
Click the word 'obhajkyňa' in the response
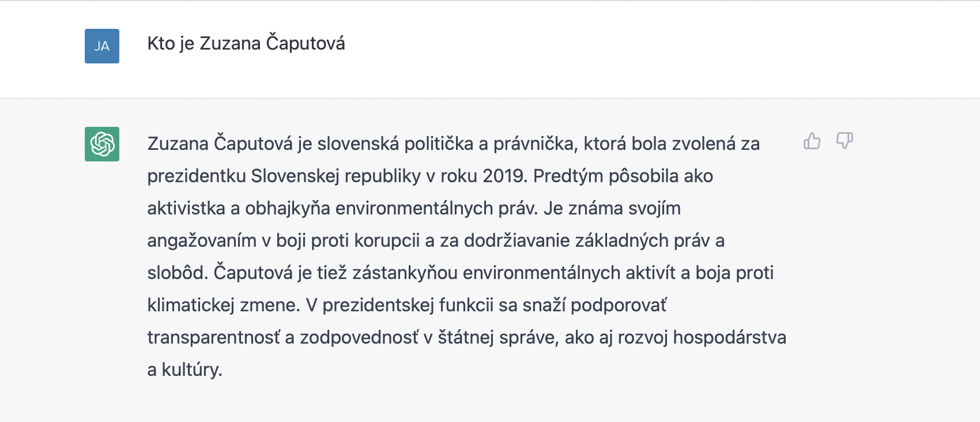tap(288, 208)
